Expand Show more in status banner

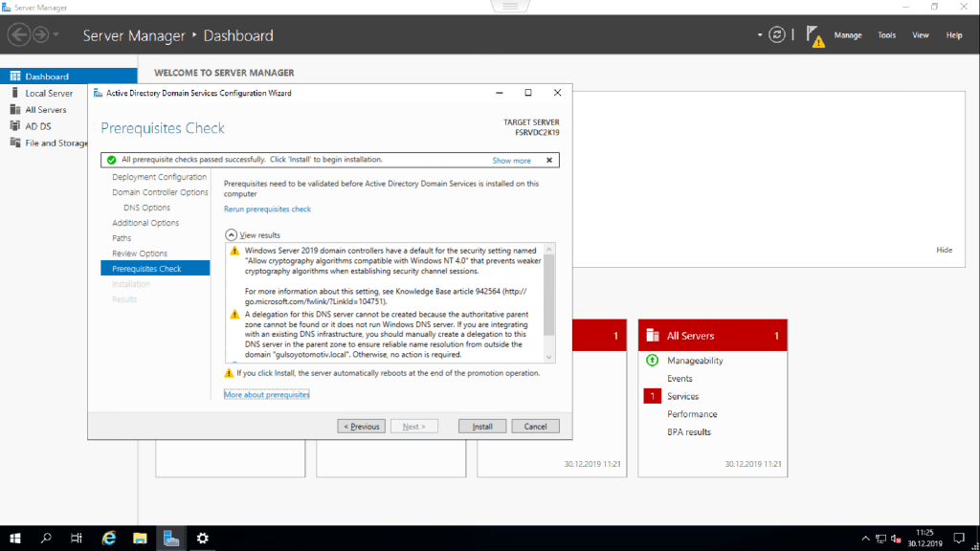511,161
